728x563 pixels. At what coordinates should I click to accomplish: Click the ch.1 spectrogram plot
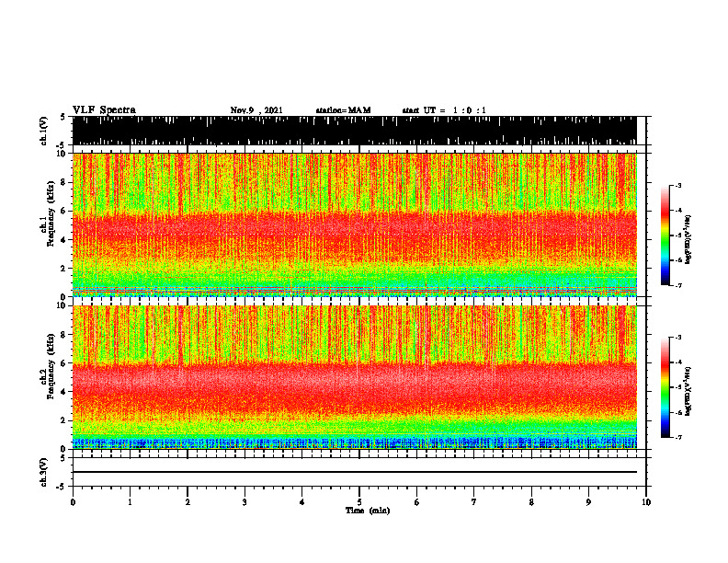coord(355,224)
